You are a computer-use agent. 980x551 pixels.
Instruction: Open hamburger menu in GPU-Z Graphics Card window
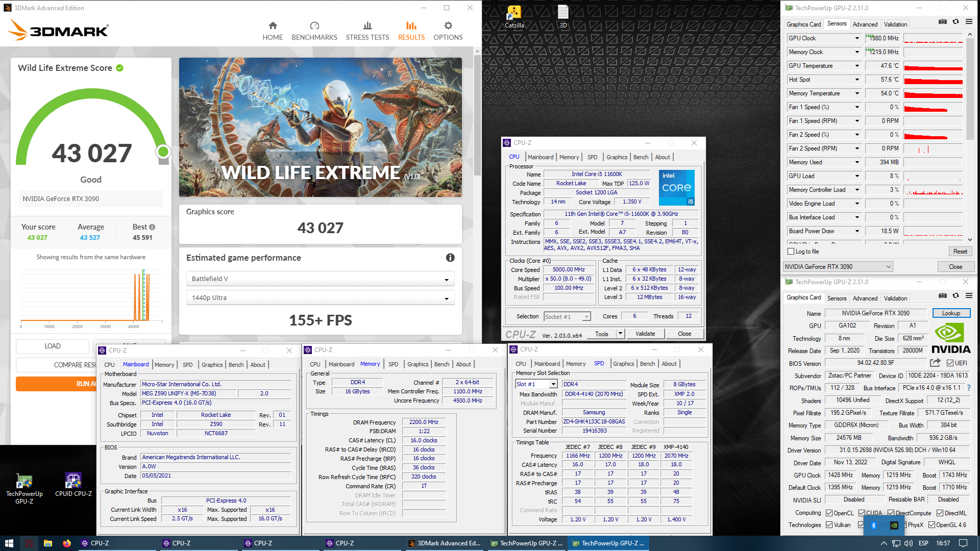pos(969,295)
